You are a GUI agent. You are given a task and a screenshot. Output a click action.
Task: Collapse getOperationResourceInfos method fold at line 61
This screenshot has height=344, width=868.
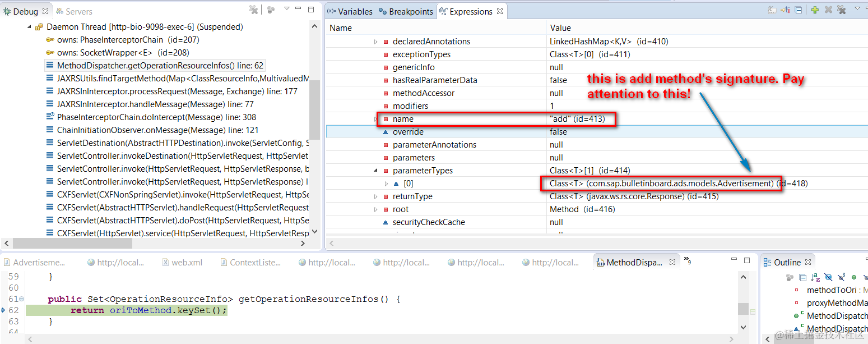coord(21,299)
